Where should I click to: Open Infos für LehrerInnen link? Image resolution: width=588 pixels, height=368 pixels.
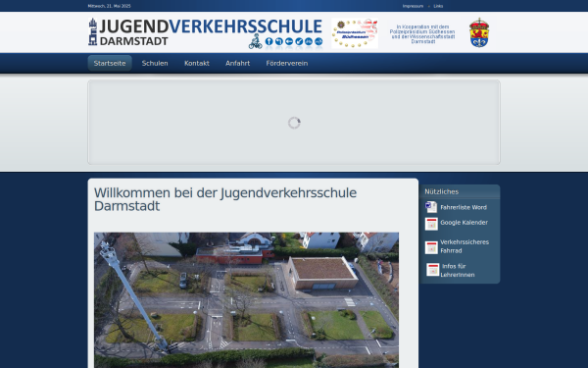[458, 271]
